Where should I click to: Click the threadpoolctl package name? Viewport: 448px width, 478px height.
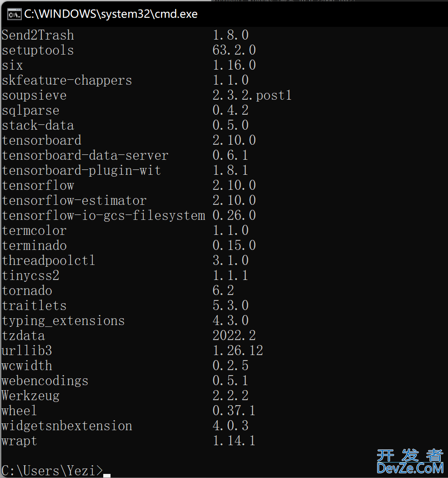[x=48, y=260]
